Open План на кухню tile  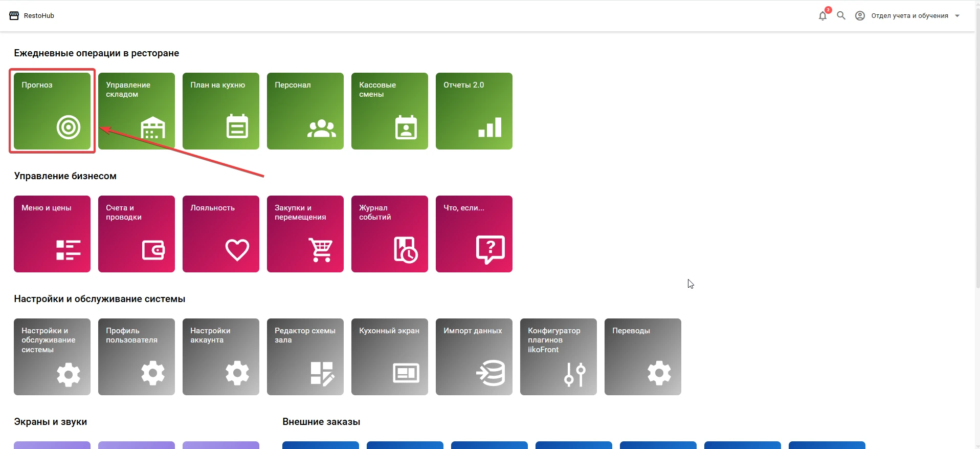pyautogui.click(x=221, y=111)
